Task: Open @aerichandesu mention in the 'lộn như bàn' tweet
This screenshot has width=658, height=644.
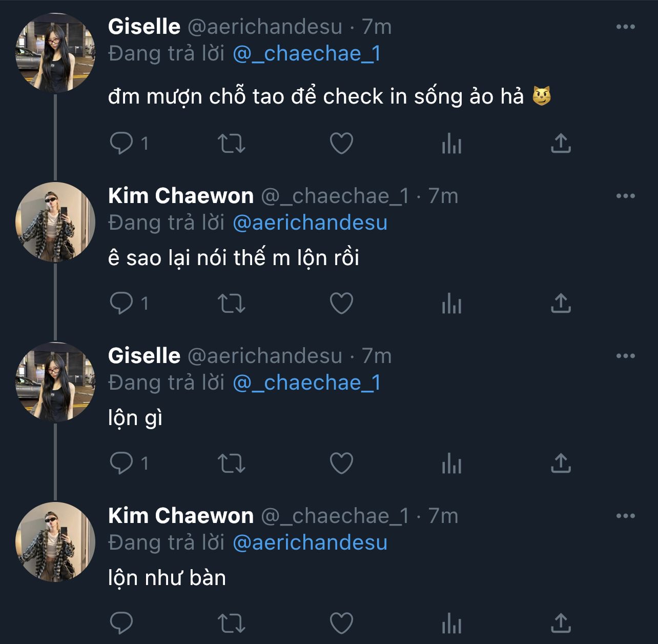Action: pyautogui.click(x=310, y=543)
